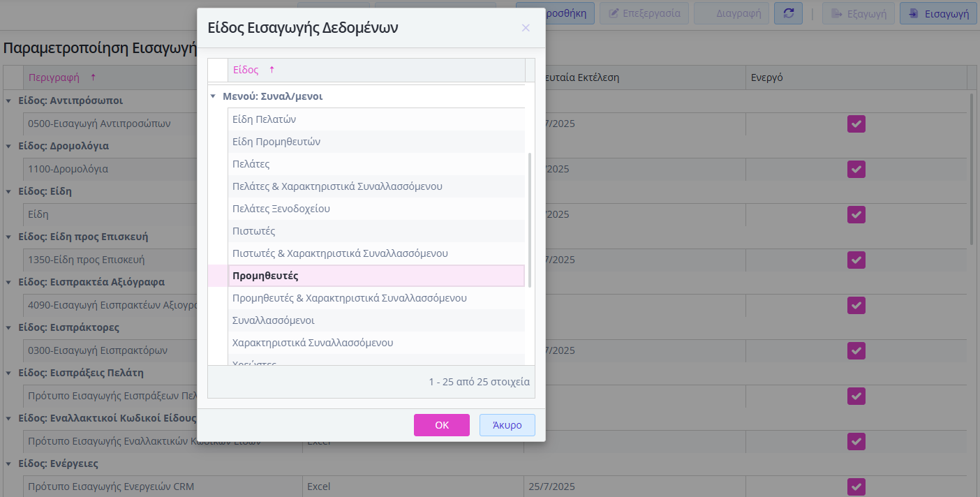Screen dimensions: 980x497
Task: Click the Εισαγωγή import button
Action: 938,13
